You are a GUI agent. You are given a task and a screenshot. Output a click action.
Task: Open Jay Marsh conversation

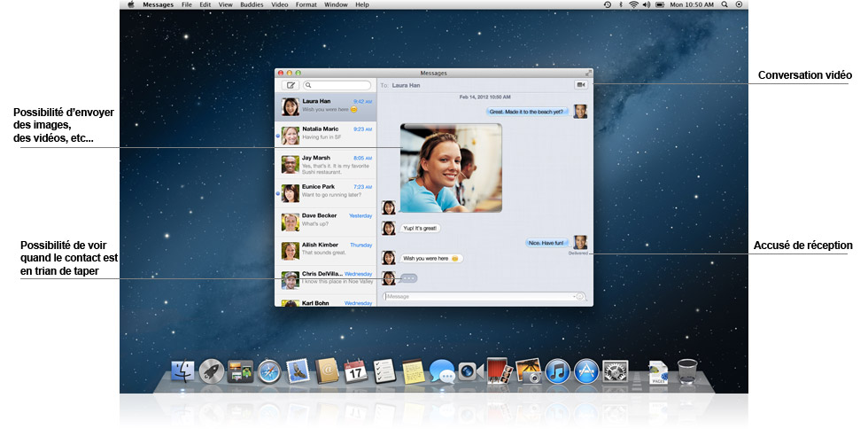pyautogui.click(x=326, y=164)
